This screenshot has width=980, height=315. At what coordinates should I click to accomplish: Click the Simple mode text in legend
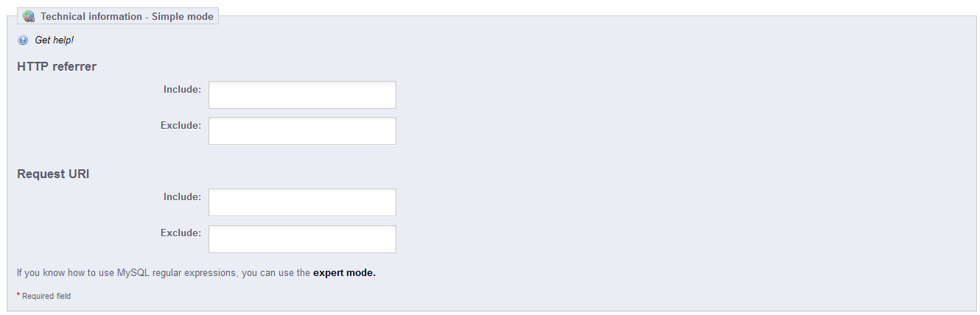(x=183, y=16)
